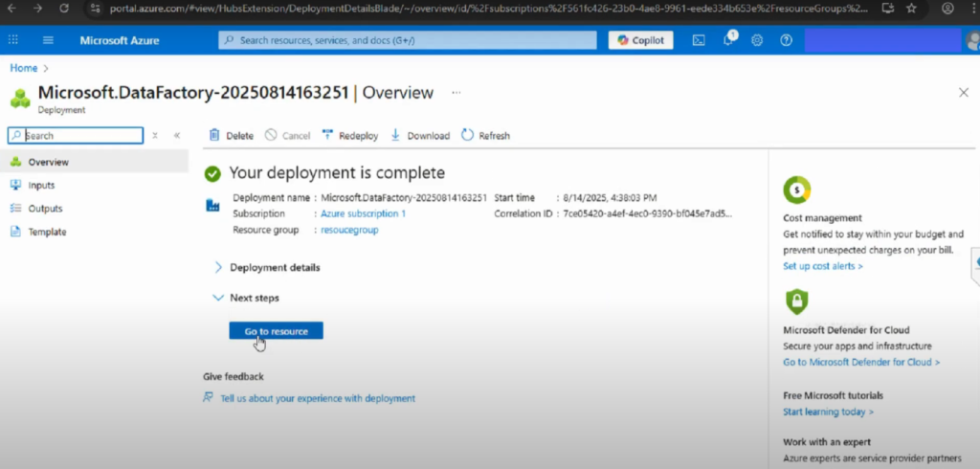Open Cloud Shell from the header
The image size is (980, 469).
point(699,40)
